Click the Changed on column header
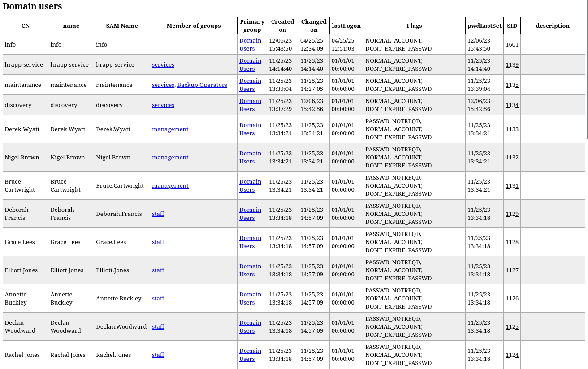Viewport: 588px width, 369px height. pyautogui.click(x=314, y=26)
